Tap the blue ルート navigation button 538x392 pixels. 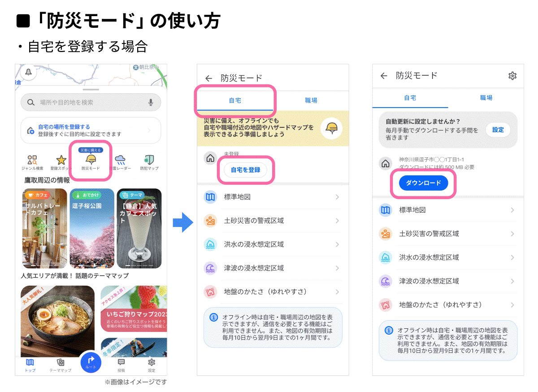click(x=91, y=362)
